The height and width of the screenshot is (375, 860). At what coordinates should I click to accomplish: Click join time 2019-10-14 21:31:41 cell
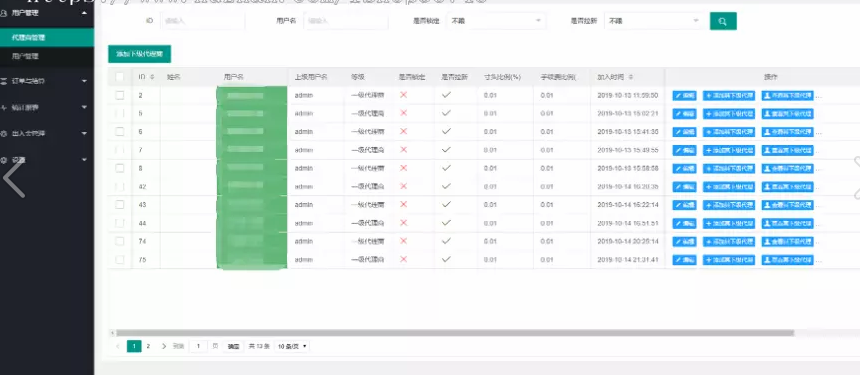click(627, 260)
